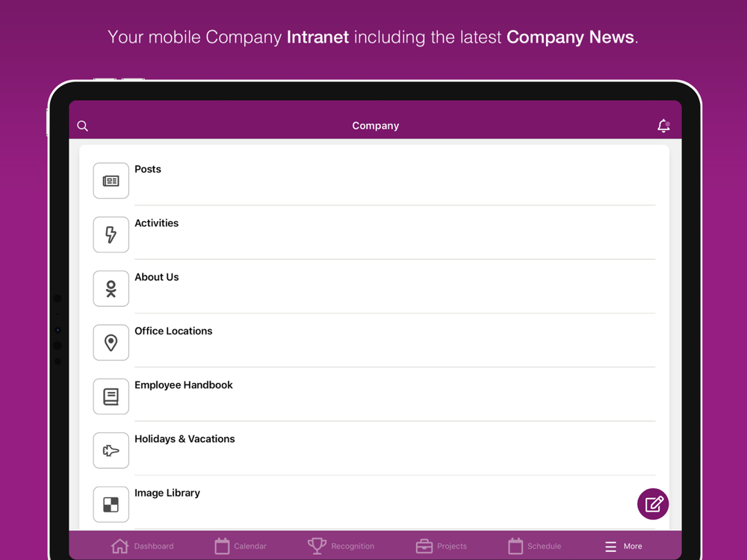This screenshot has width=747, height=560.
Task: Open the Activities list entry
Action: 374,234
